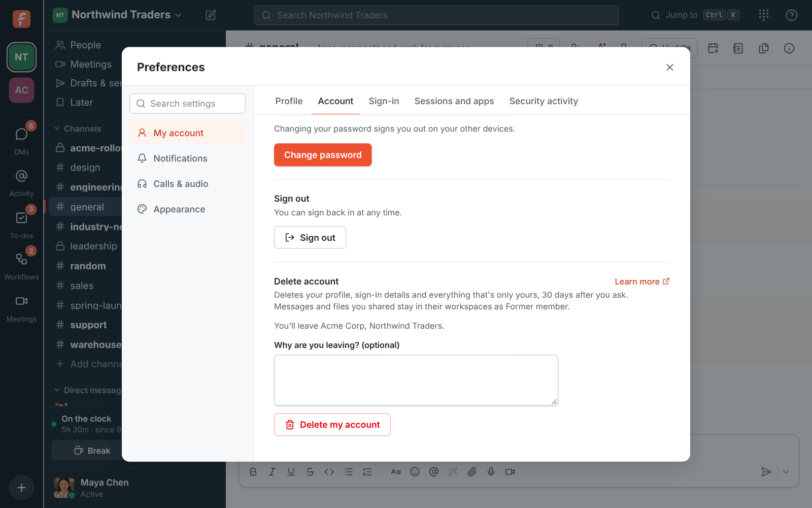This screenshot has width=812, height=508.
Task: Open To-dos in the left rail
Action: coord(21,224)
